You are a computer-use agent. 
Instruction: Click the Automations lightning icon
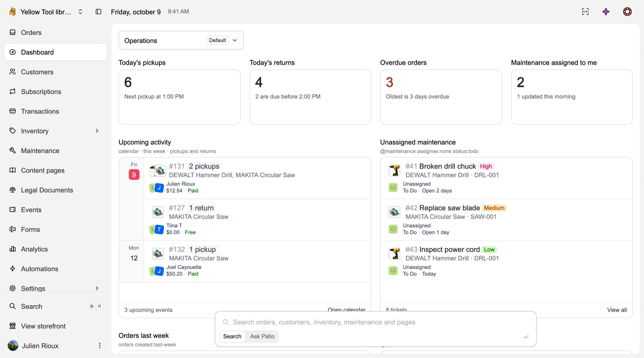point(13,268)
